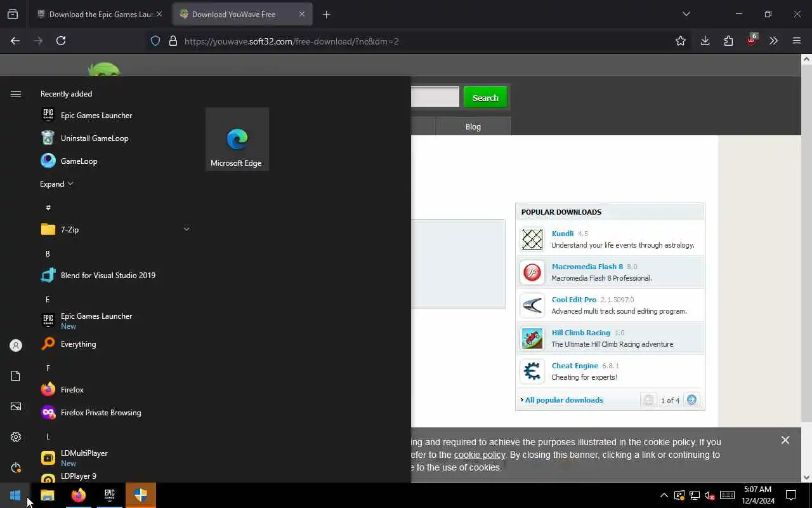The width and height of the screenshot is (812, 508).
Task: Show hidden system tray icons
Action: (664, 495)
